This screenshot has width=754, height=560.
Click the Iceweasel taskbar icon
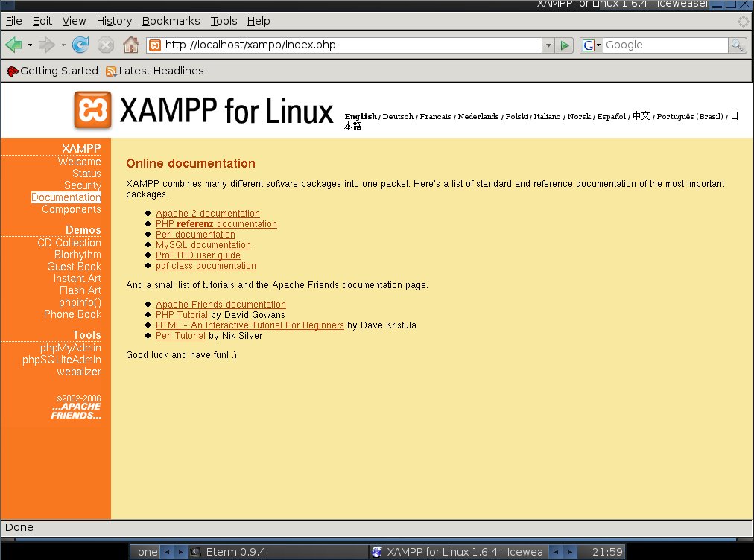coord(377,552)
